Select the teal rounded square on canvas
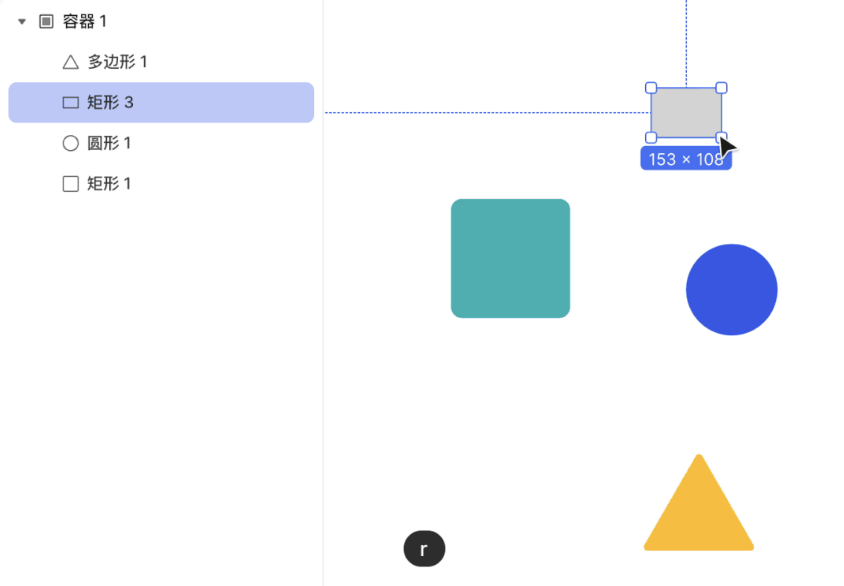 510,258
